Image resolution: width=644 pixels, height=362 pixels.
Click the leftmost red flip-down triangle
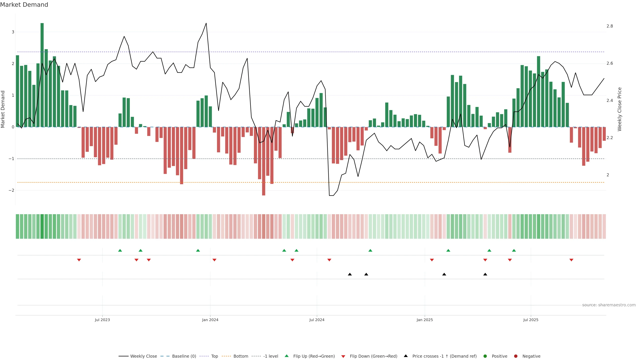[x=79, y=260]
